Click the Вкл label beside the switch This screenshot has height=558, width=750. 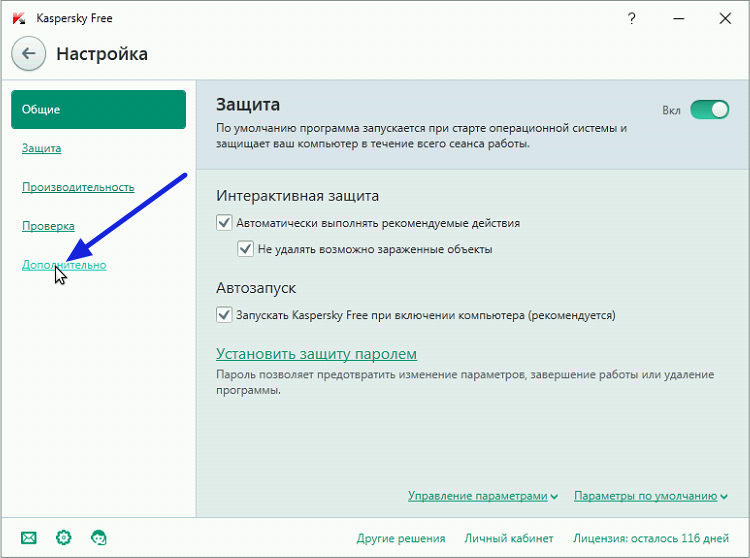[671, 110]
